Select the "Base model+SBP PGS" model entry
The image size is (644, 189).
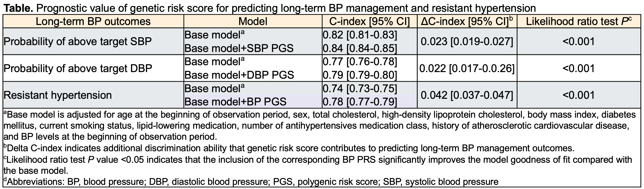239,48
